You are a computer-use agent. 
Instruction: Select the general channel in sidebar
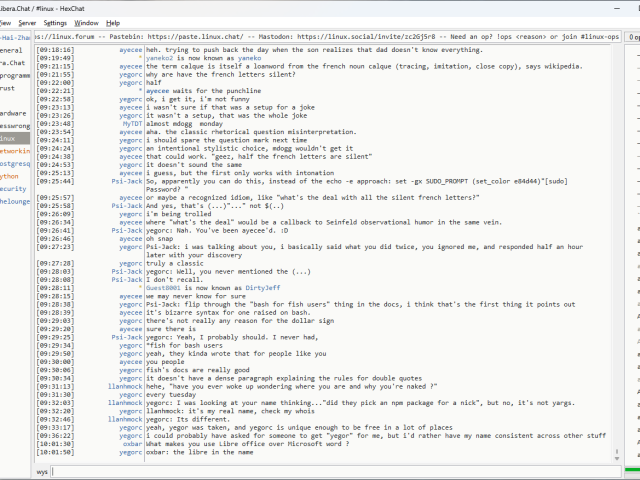click(12, 49)
